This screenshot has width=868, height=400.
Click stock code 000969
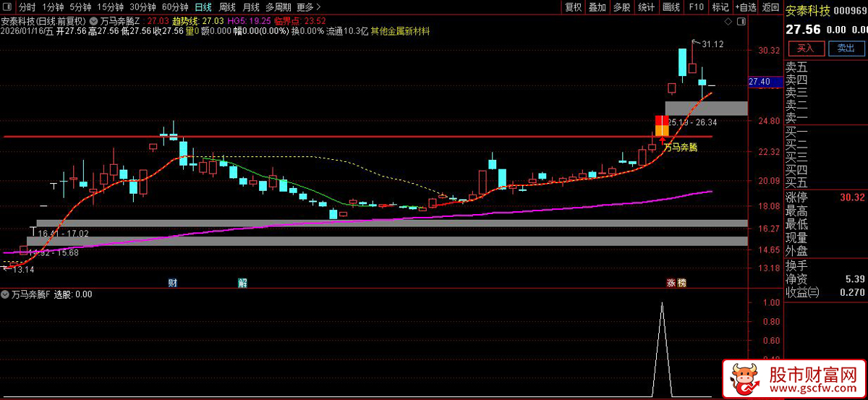pyautogui.click(x=851, y=12)
